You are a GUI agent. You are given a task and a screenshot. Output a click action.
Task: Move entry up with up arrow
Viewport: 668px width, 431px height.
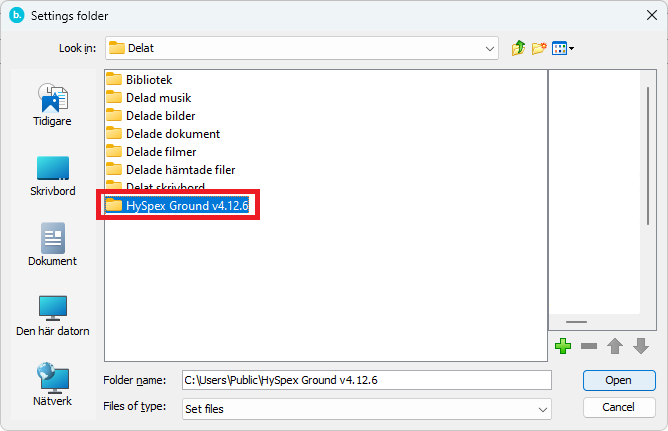(x=615, y=346)
